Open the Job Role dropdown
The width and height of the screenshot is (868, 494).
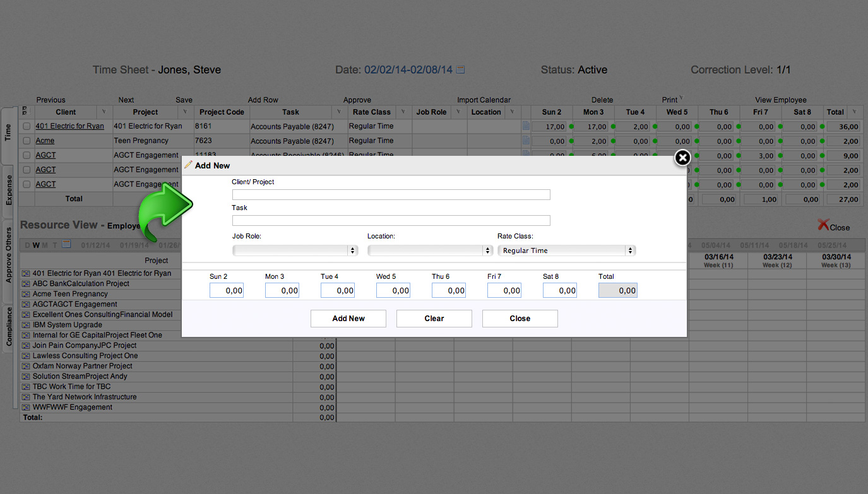[x=295, y=250]
